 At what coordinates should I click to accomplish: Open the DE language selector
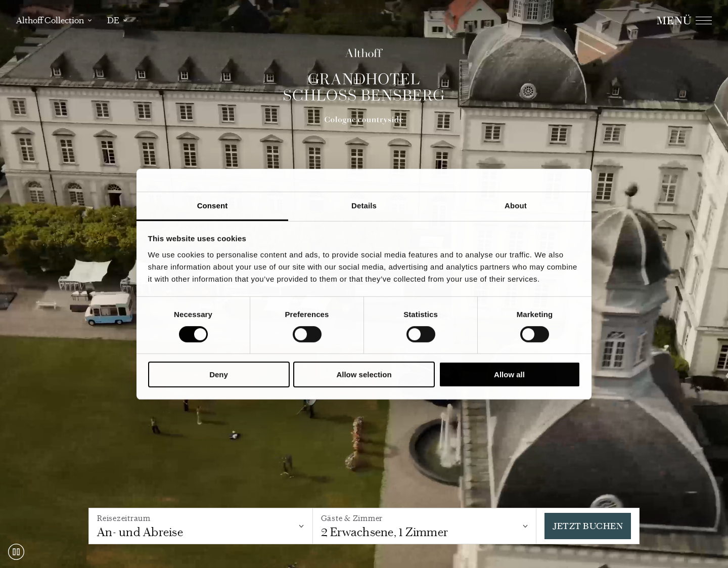tap(117, 20)
